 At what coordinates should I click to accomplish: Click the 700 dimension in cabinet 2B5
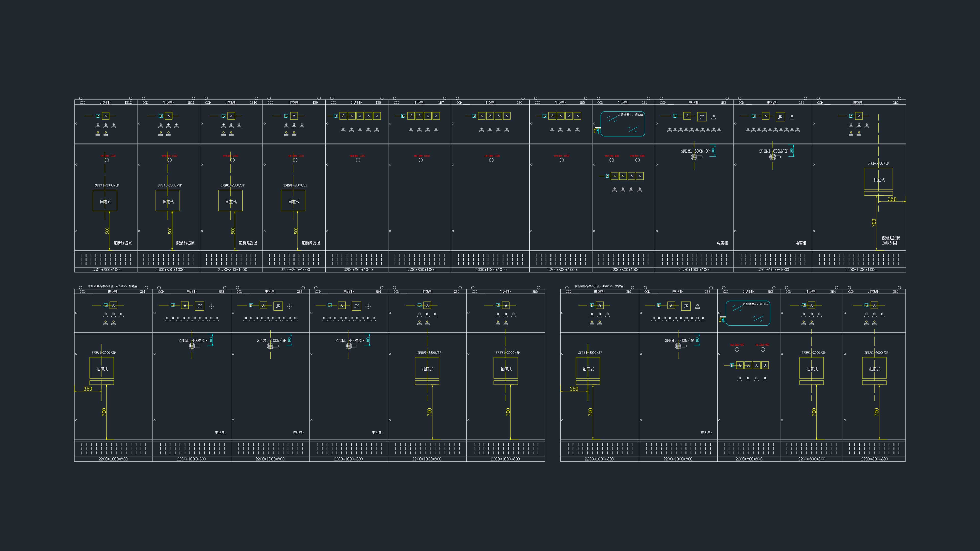coord(430,412)
